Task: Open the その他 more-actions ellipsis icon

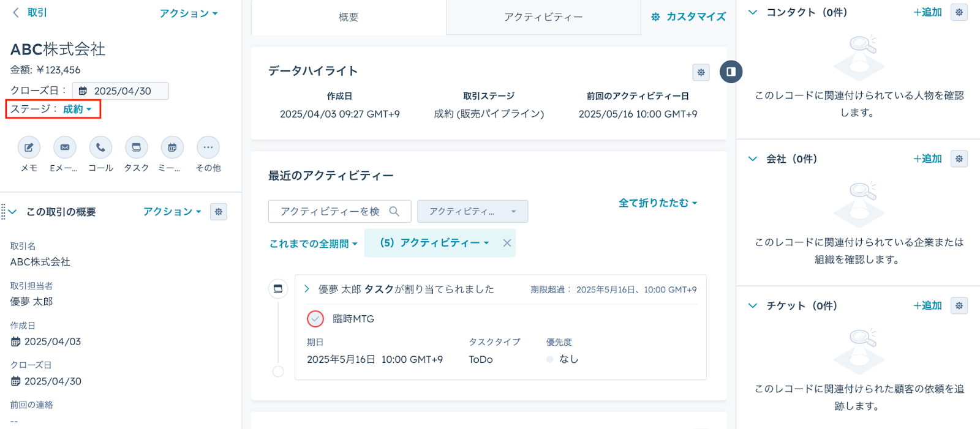Action: pos(208,147)
